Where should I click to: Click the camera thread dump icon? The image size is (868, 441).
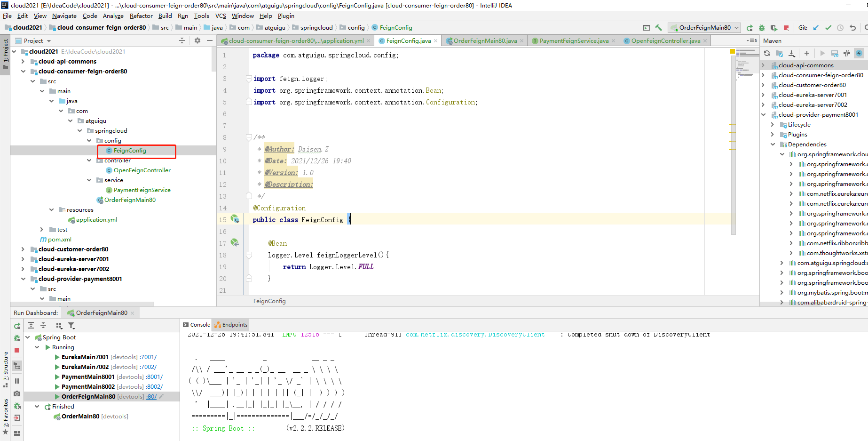(x=17, y=393)
